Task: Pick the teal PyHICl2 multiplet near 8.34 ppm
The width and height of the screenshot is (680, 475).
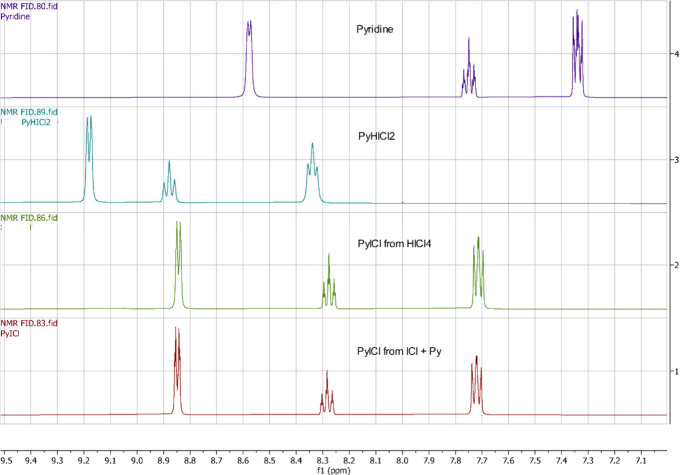Action: coord(312,173)
